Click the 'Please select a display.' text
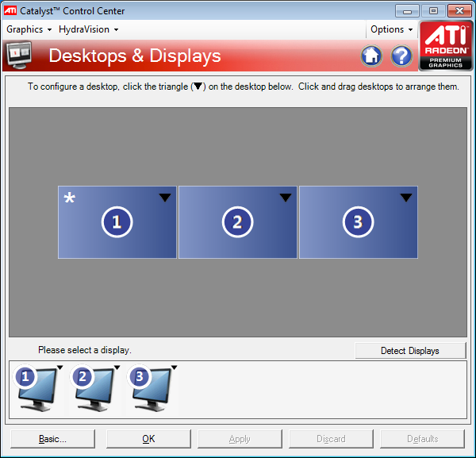 coord(85,350)
